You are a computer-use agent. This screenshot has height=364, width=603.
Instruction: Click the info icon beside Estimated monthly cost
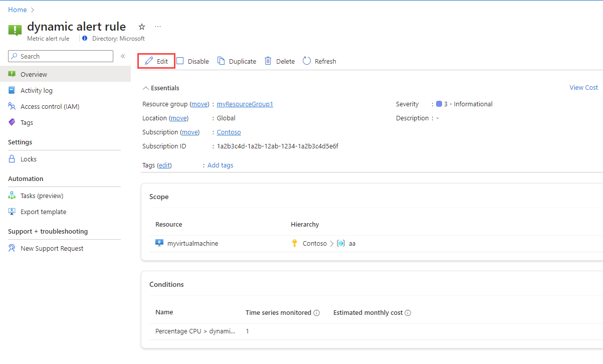point(409,312)
